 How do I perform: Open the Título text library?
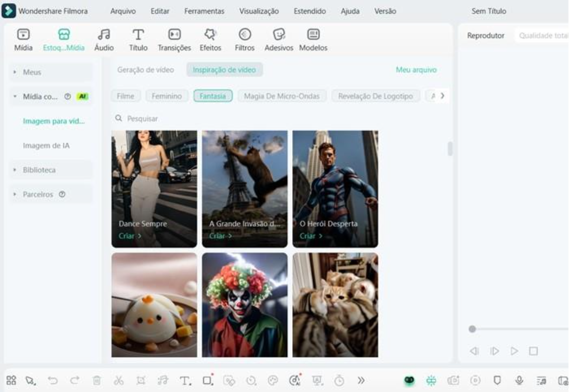(138, 40)
